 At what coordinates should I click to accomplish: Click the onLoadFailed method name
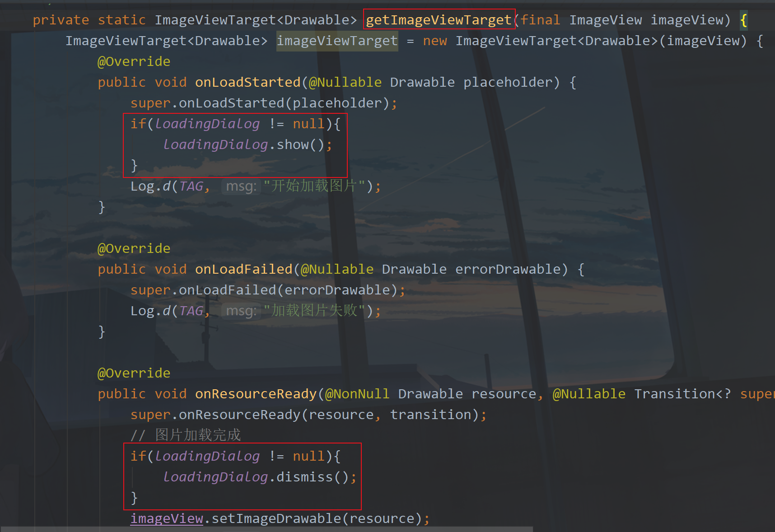pyautogui.click(x=243, y=269)
